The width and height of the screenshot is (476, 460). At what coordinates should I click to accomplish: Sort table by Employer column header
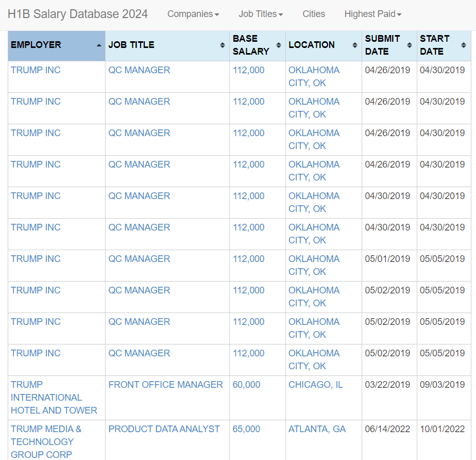(57, 46)
